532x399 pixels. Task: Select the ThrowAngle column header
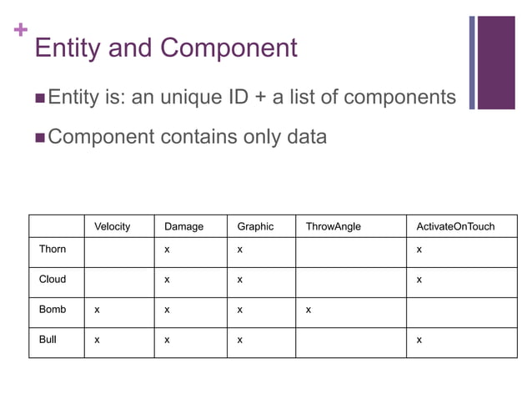click(x=333, y=227)
